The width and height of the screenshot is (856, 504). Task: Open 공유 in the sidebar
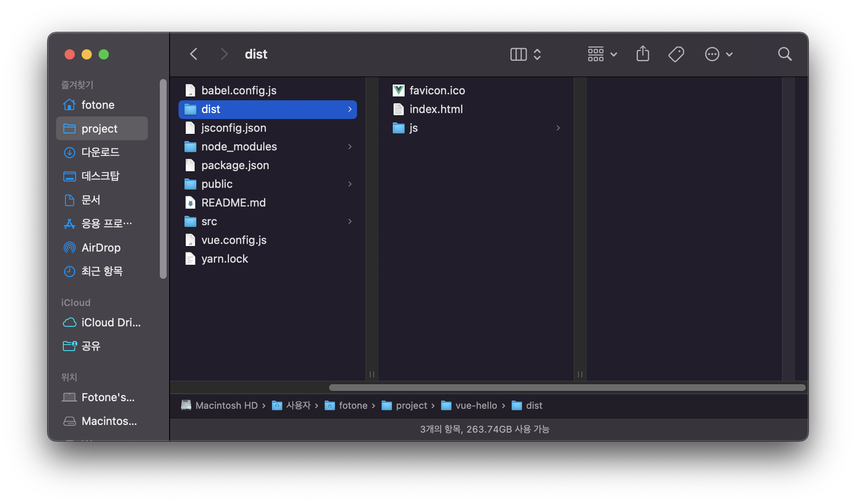coord(102,346)
